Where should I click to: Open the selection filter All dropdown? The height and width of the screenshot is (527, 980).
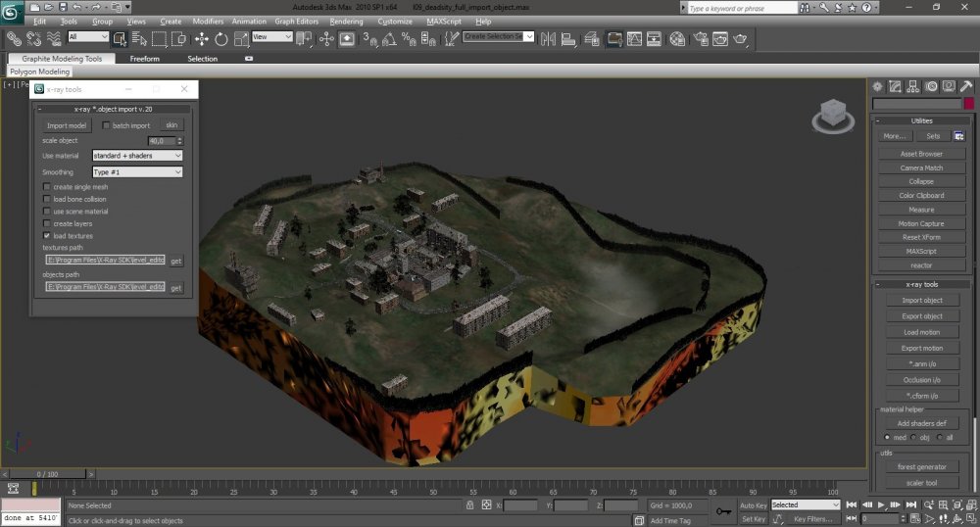pyautogui.click(x=88, y=37)
